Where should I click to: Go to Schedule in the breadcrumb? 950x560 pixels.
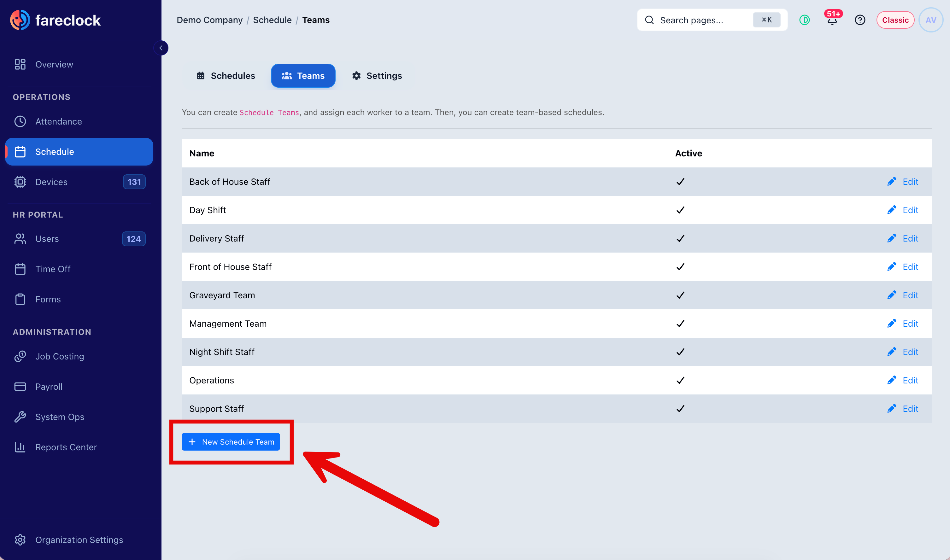tap(272, 20)
